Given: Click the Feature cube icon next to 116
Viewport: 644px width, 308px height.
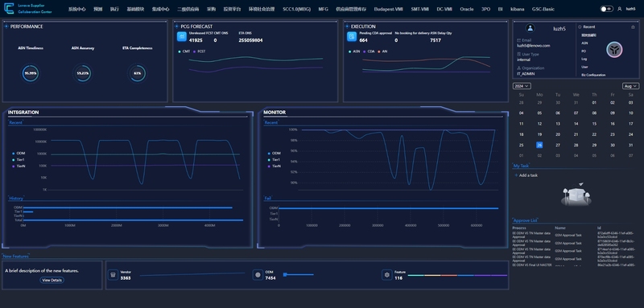Looking at the screenshot, I should coord(386,275).
